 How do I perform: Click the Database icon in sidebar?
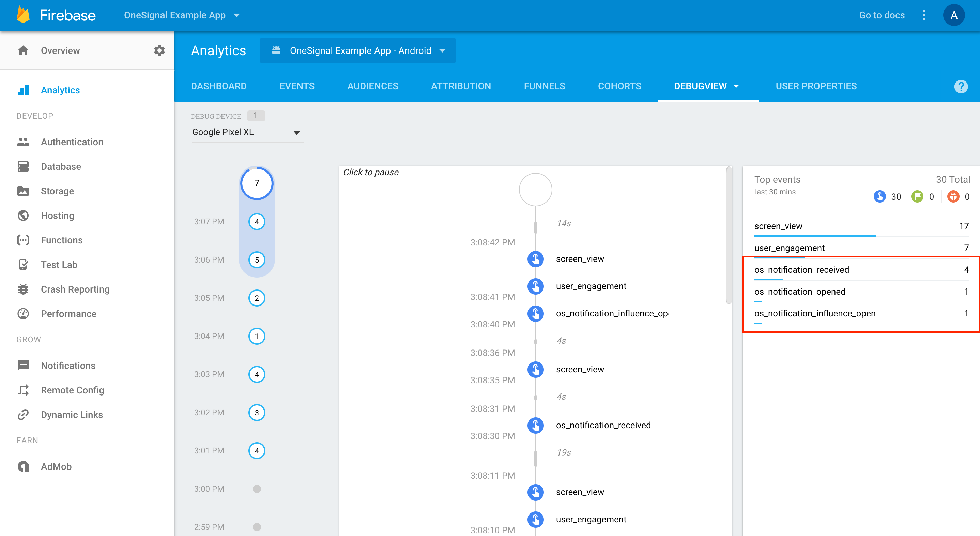tap(23, 167)
